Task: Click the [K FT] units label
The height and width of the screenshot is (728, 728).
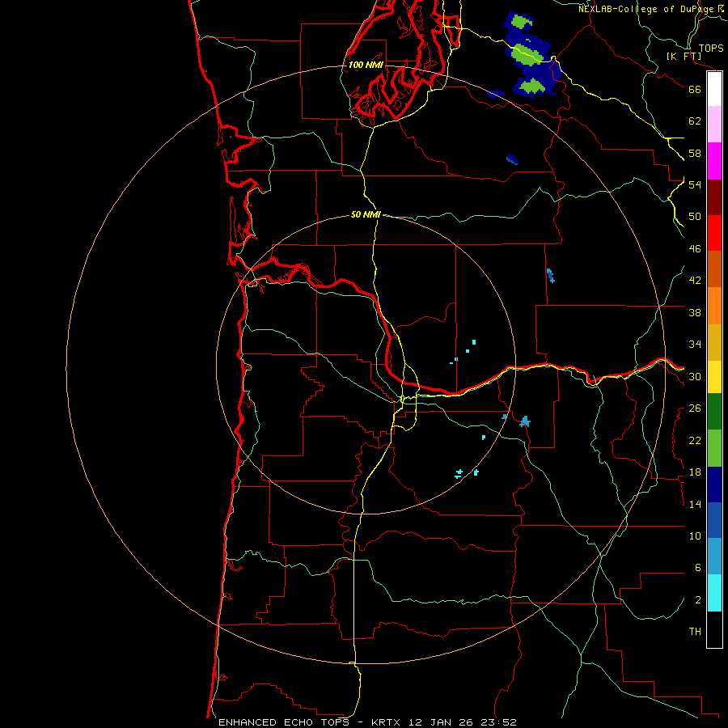Action: tap(684, 57)
